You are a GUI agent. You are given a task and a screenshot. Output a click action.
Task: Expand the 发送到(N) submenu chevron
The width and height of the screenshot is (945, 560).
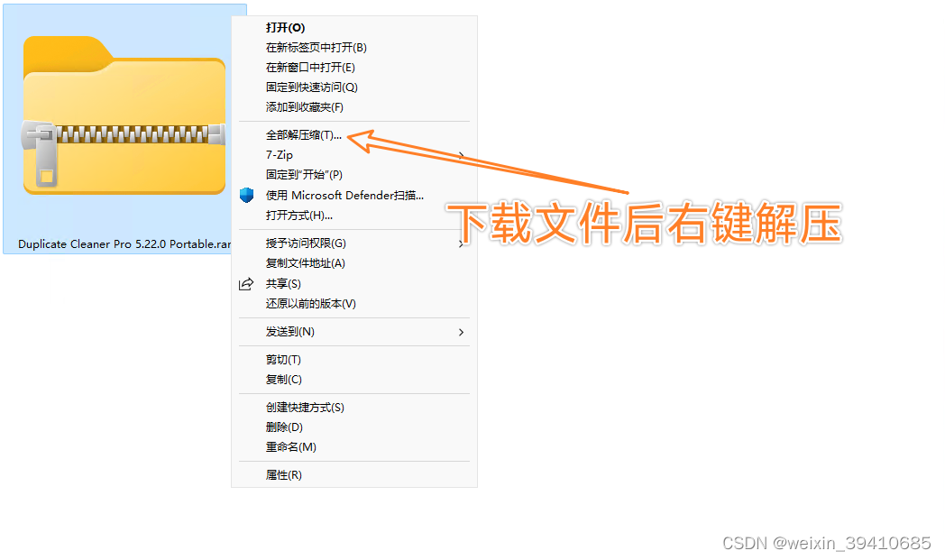461,332
